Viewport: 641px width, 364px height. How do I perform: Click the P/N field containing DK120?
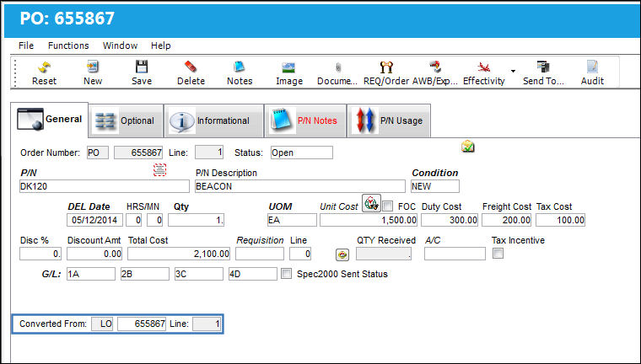(105, 186)
